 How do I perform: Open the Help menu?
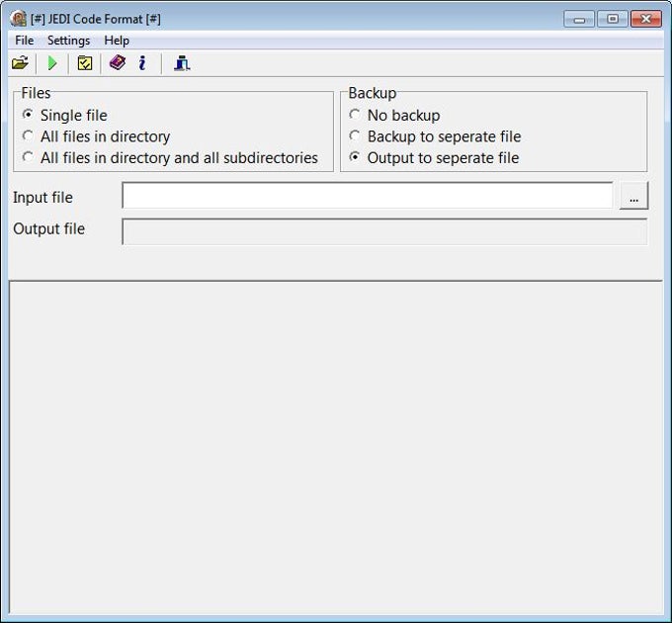coord(117,41)
